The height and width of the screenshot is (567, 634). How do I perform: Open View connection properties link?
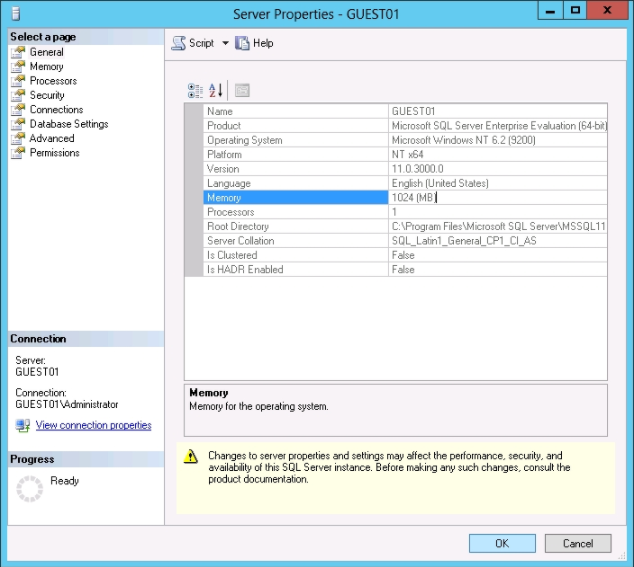(93, 425)
